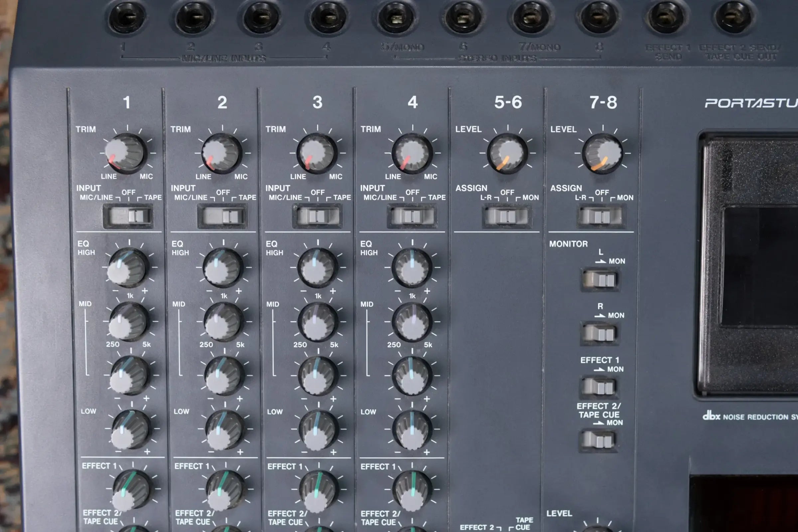Click channel 3 MID frequency knob

(318, 322)
